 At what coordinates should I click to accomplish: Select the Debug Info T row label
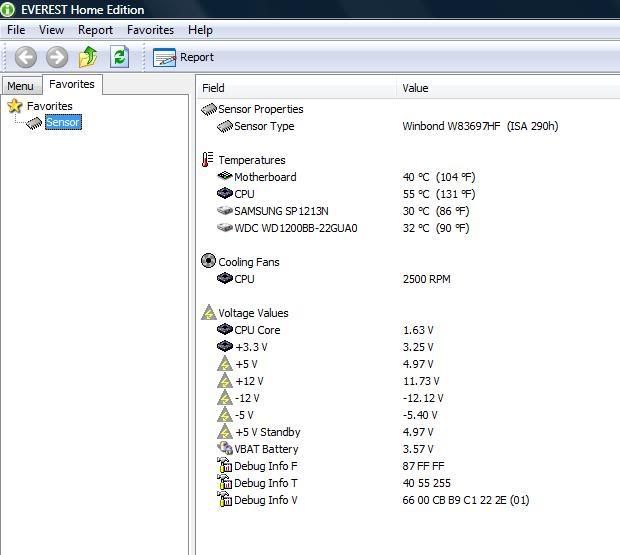click(x=266, y=483)
